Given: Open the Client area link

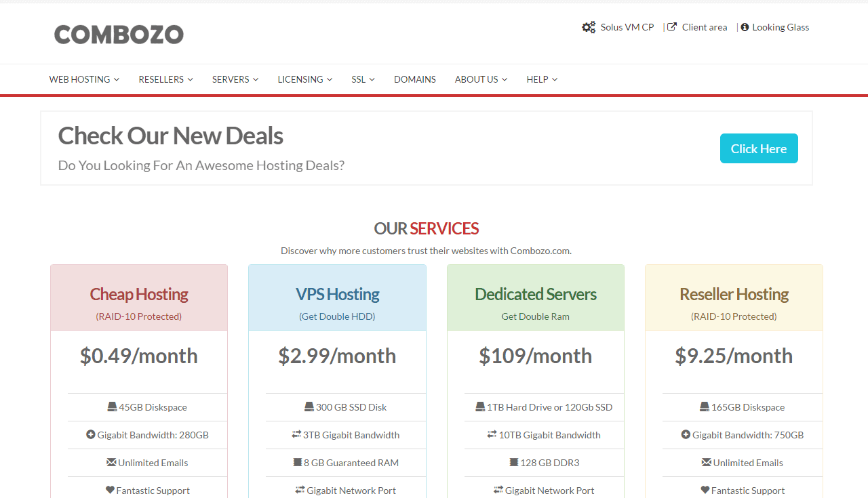Looking at the screenshot, I should 705,27.
